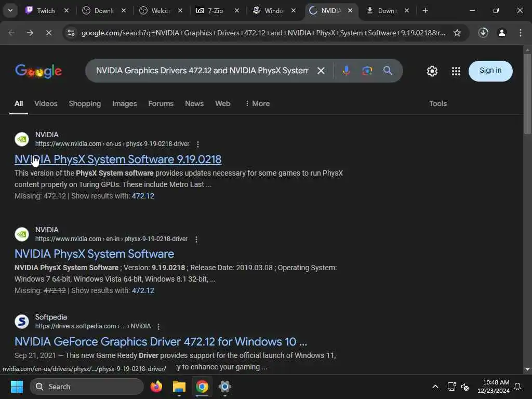
Task: Go back to previous page
Action: point(11,33)
